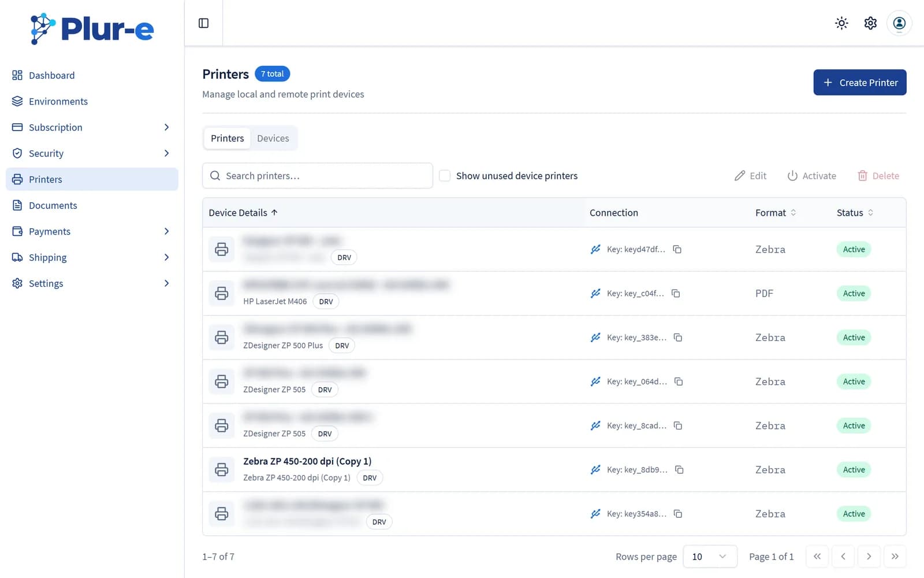Select the Zebra ZP 450-200 dpi (Copy 1) row title
Viewport: 924px width, 578px height.
coord(307,461)
